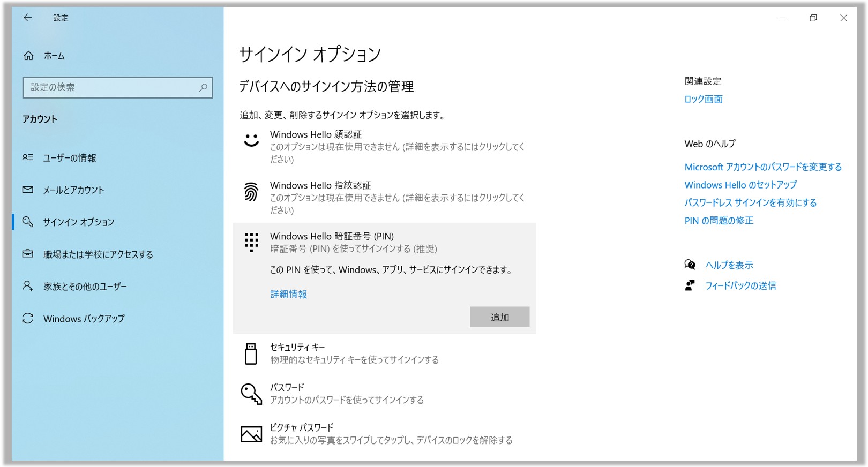Click the security key USB icon
Viewport: 868px width, 467px height.
click(x=251, y=354)
